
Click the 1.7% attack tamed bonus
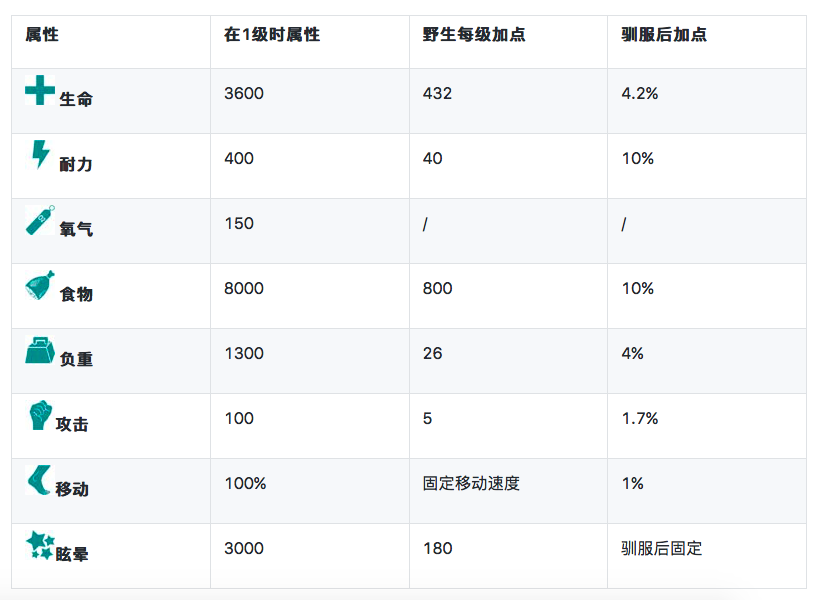(640, 419)
